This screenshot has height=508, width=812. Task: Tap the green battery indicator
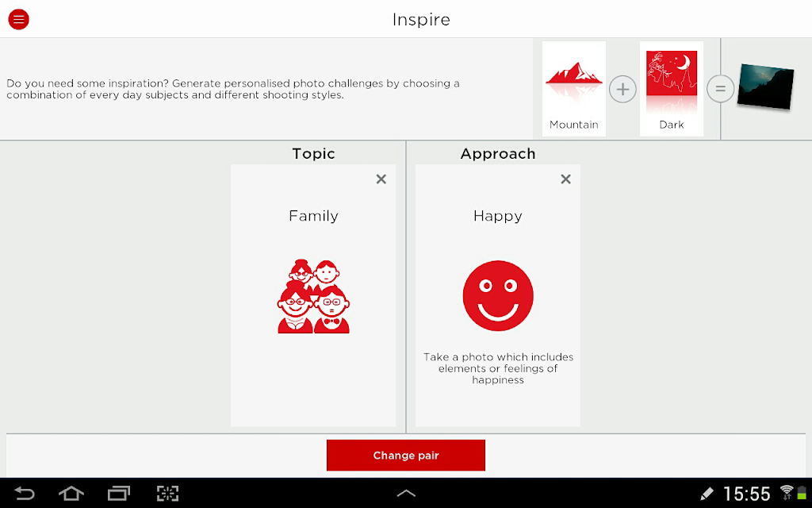pos(802,493)
